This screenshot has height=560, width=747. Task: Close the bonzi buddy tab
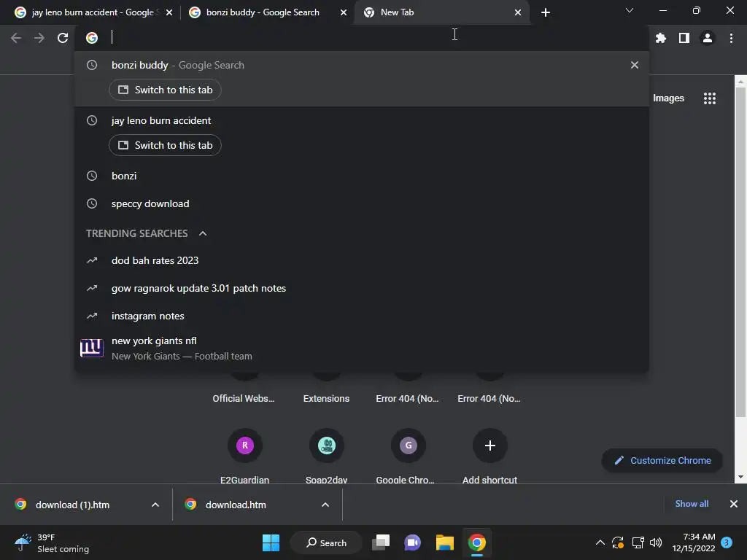click(344, 12)
